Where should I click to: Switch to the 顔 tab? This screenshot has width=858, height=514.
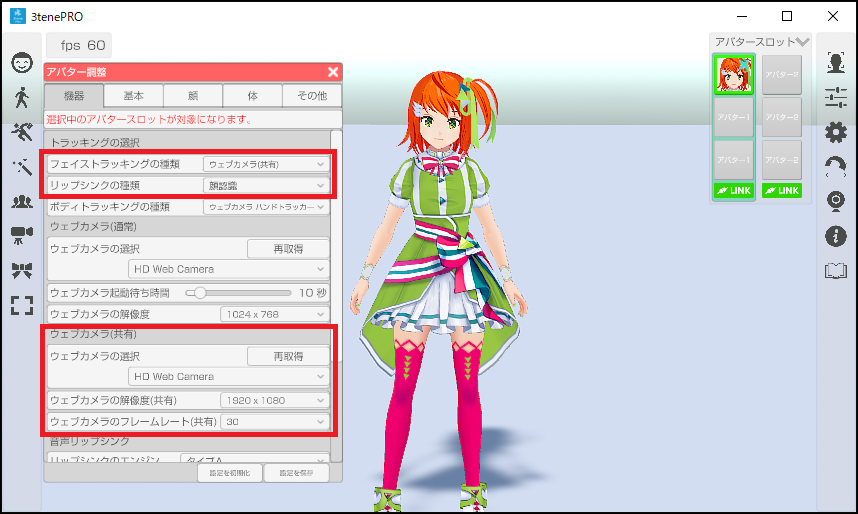(193, 96)
